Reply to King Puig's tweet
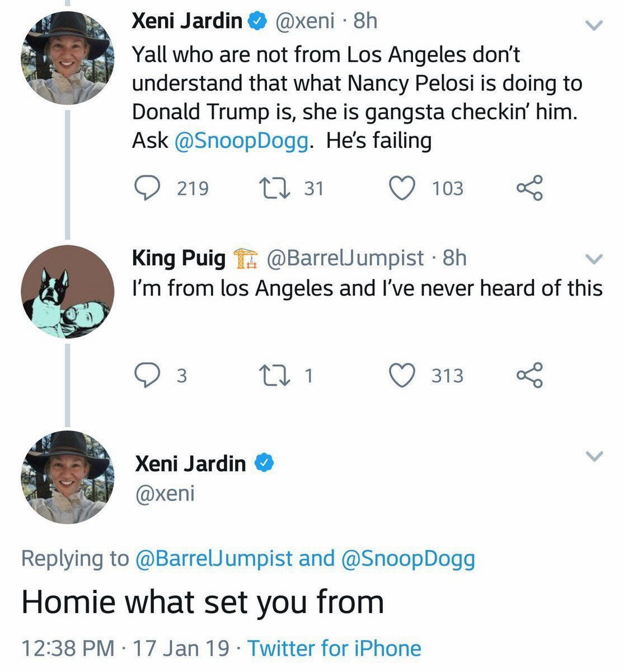 tap(148, 375)
